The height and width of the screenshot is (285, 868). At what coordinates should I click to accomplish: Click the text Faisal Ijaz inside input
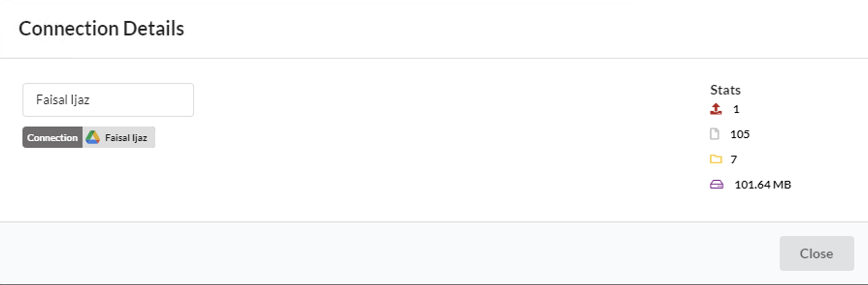(x=63, y=100)
